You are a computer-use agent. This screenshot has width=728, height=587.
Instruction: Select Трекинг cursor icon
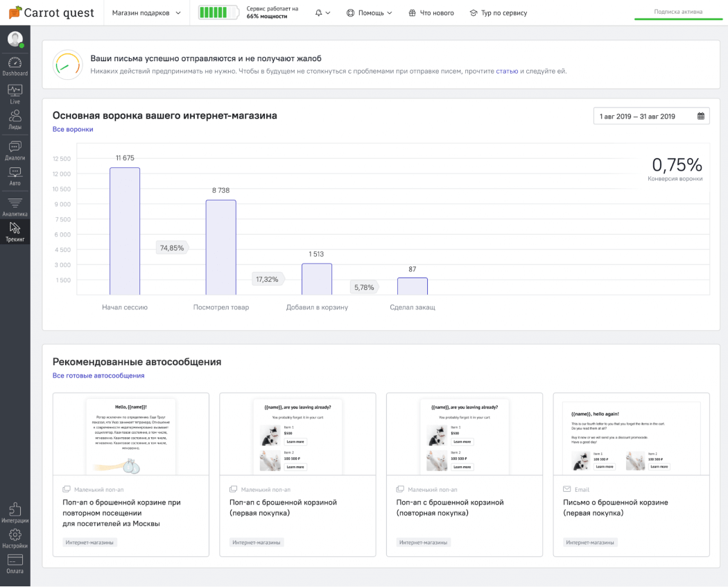[15, 230]
